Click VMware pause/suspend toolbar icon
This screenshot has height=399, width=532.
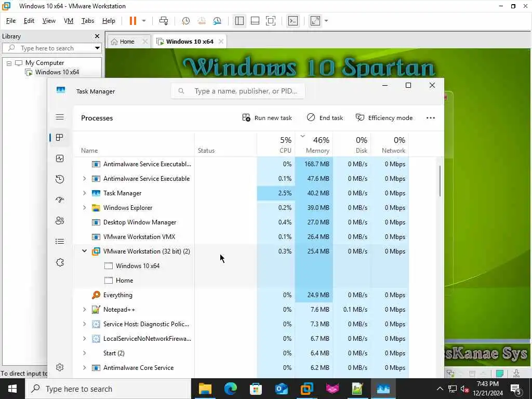click(132, 21)
